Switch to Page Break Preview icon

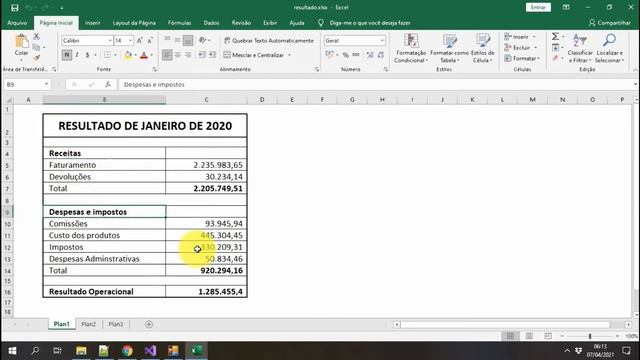click(x=548, y=336)
